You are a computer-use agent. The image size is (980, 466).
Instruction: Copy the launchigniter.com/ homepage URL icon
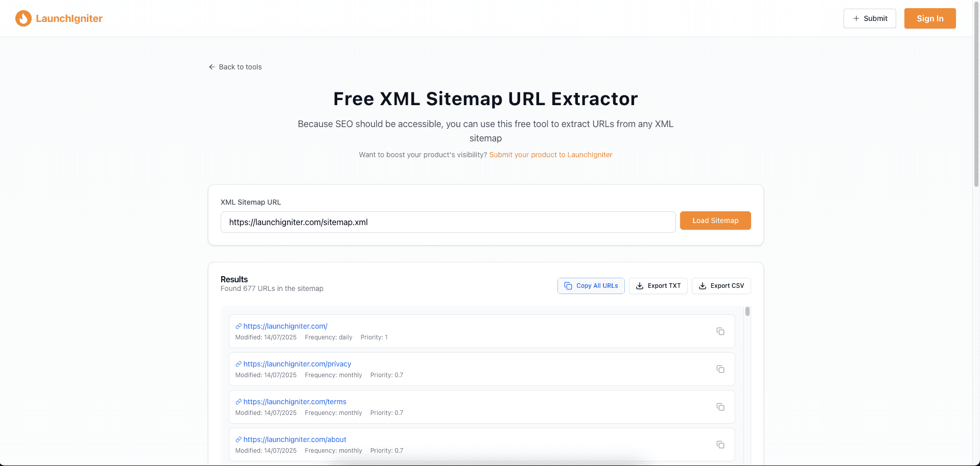click(720, 331)
